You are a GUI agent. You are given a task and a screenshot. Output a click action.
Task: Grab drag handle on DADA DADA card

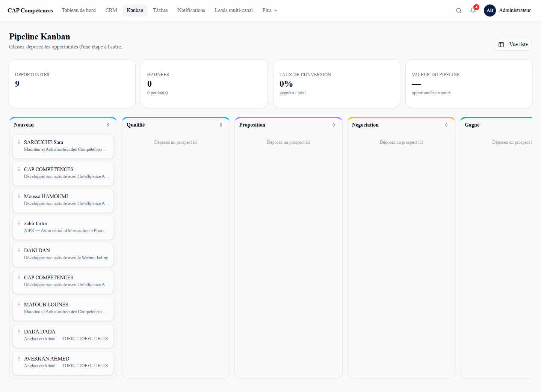point(19,332)
